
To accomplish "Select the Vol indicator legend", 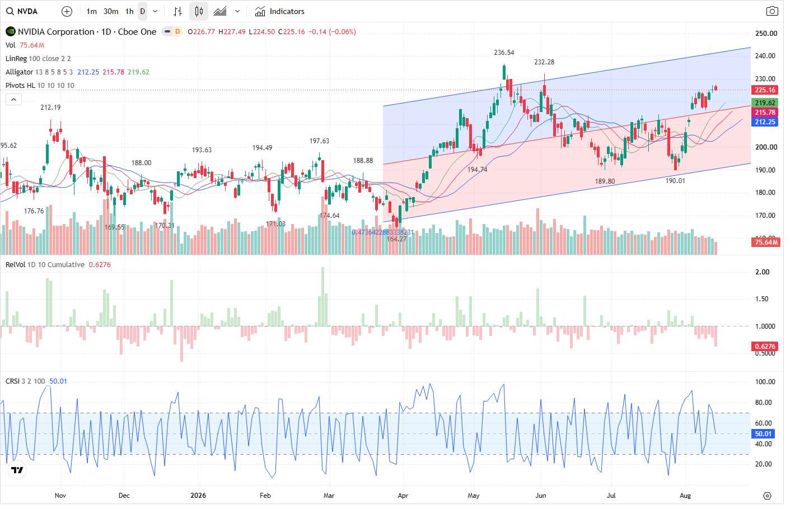I will point(11,45).
